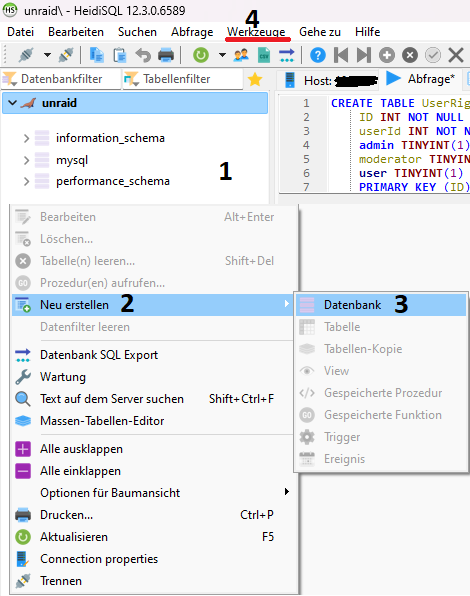Click the Wartung wrench entry

point(152,377)
